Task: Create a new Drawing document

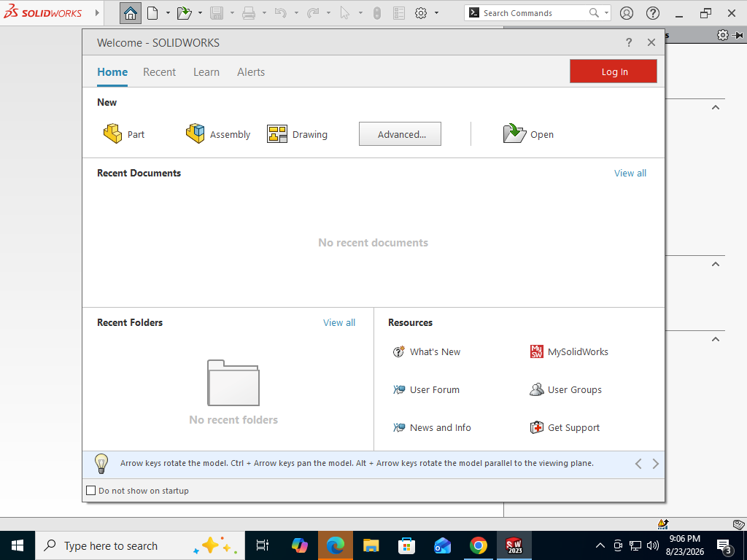Action: tap(298, 134)
